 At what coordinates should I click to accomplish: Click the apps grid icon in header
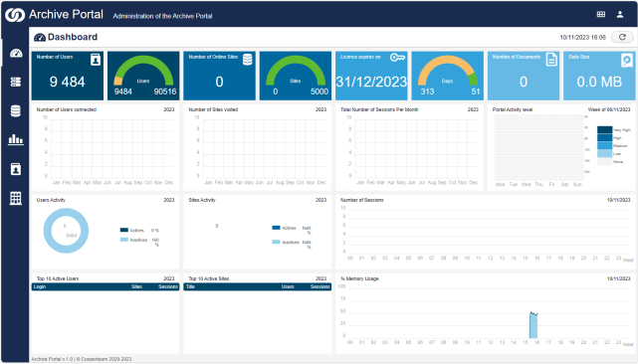[x=601, y=15]
